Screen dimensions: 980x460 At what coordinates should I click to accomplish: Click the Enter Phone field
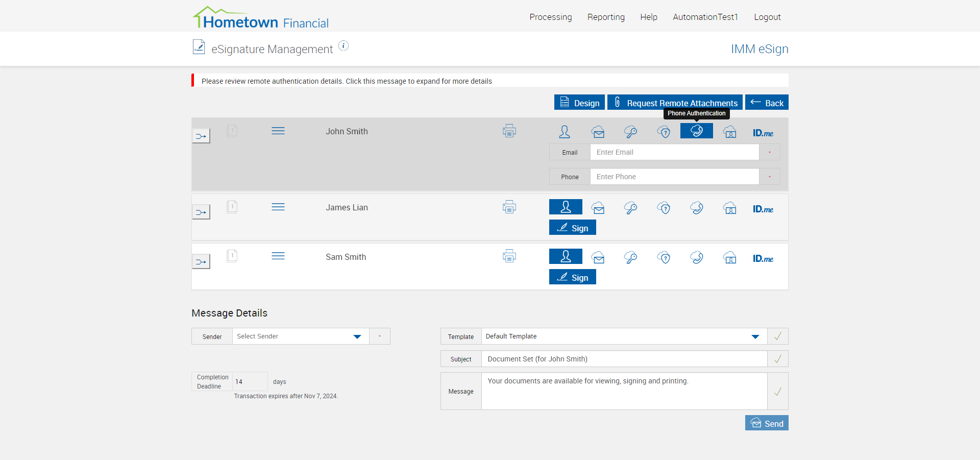pyautogui.click(x=675, y=177)
